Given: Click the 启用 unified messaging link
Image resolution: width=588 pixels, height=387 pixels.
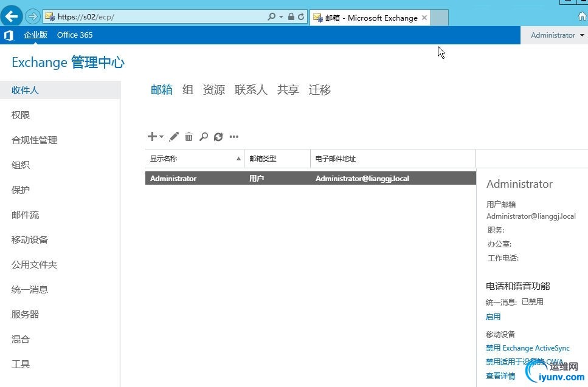Looking at the screenshot, I should click(x=493, y=317).
